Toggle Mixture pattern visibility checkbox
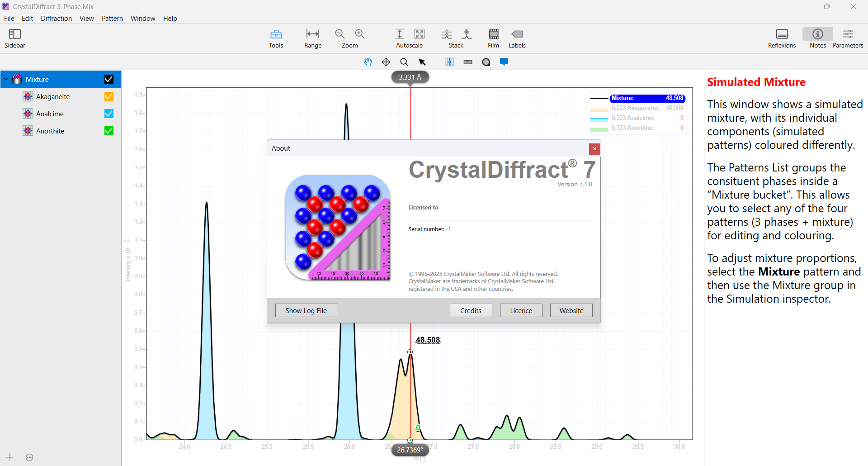This screenshot has height=466, width=868. tap(109, 79)
